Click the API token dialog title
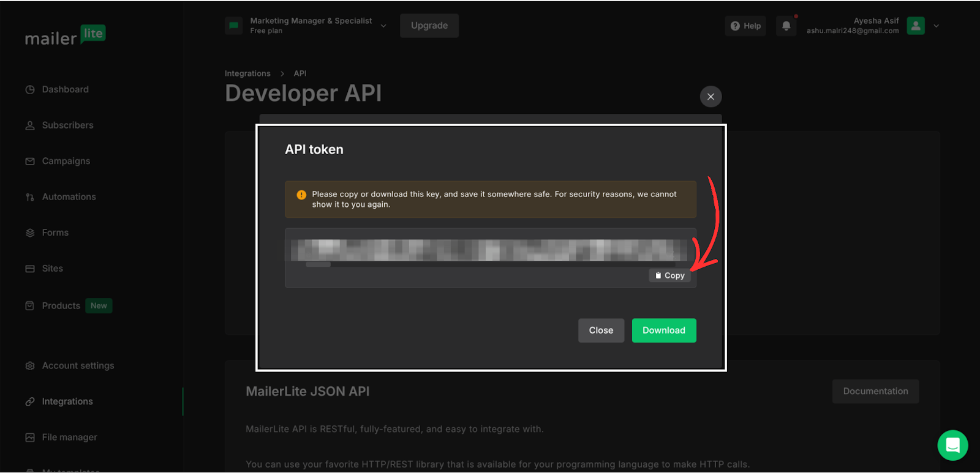 pos(314,150)
